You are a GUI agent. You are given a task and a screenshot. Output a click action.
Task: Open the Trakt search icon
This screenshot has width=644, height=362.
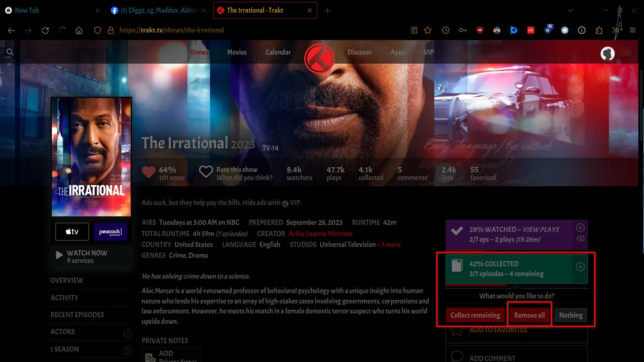[x=10, y=52]
